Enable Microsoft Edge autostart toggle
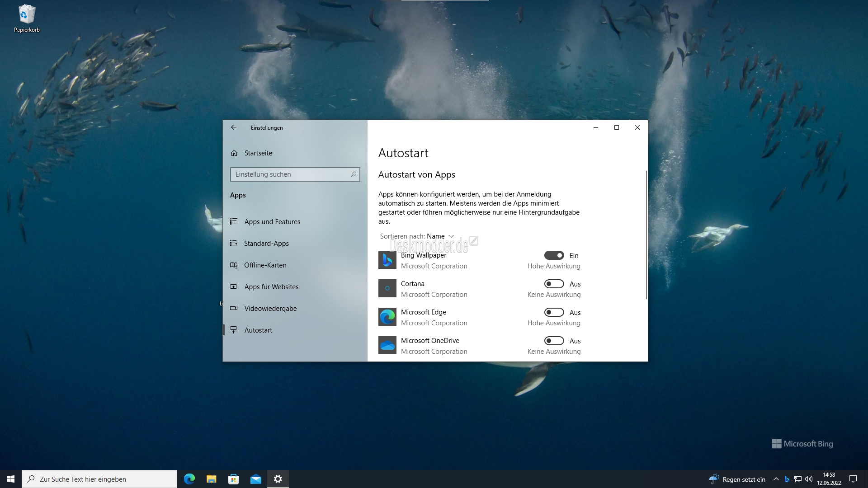Viewport: 868px width, 488px height. [x=554, y=312]
